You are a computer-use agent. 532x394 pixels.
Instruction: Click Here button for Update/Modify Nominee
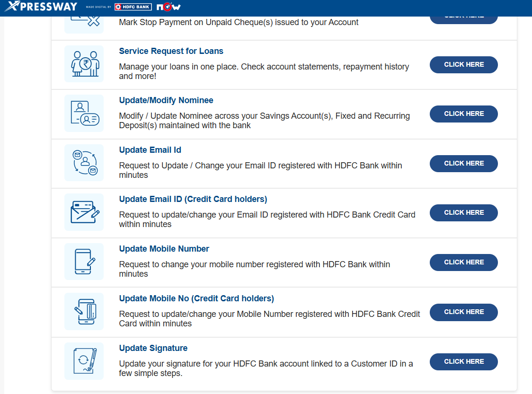[464, 114]
